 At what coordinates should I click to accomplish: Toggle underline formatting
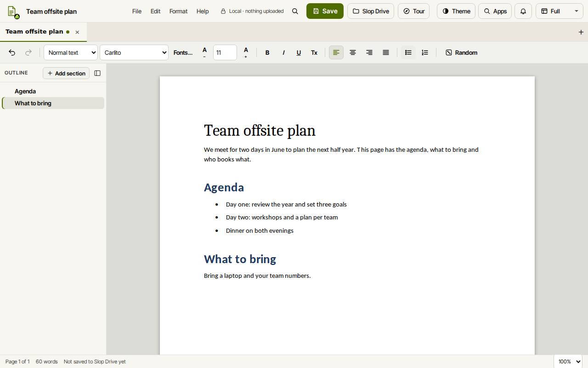click(299, 52)
